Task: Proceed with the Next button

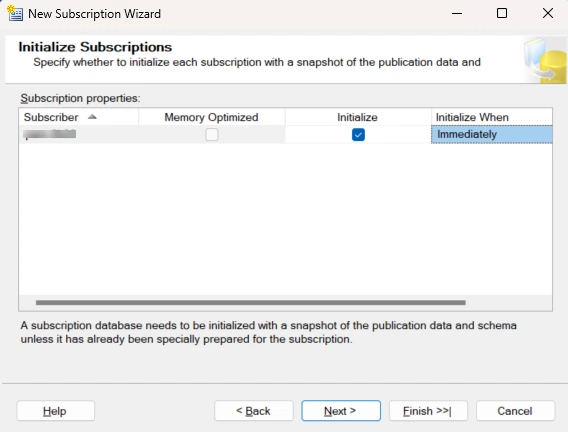Action: (x=341, y=411)
